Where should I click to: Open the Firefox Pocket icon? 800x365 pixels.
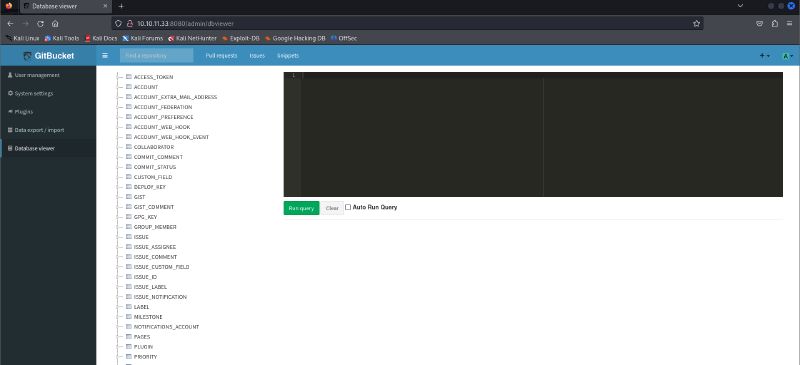[x=760, y=23]
